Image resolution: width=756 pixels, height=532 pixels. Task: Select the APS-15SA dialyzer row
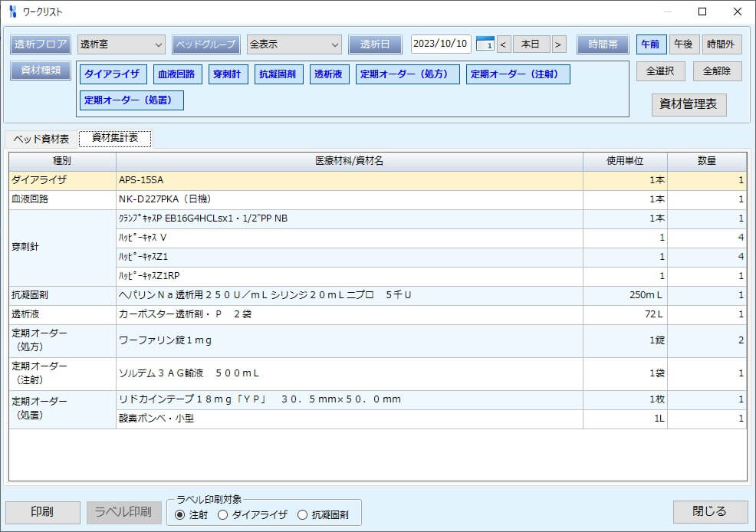[x=349, y=181]
